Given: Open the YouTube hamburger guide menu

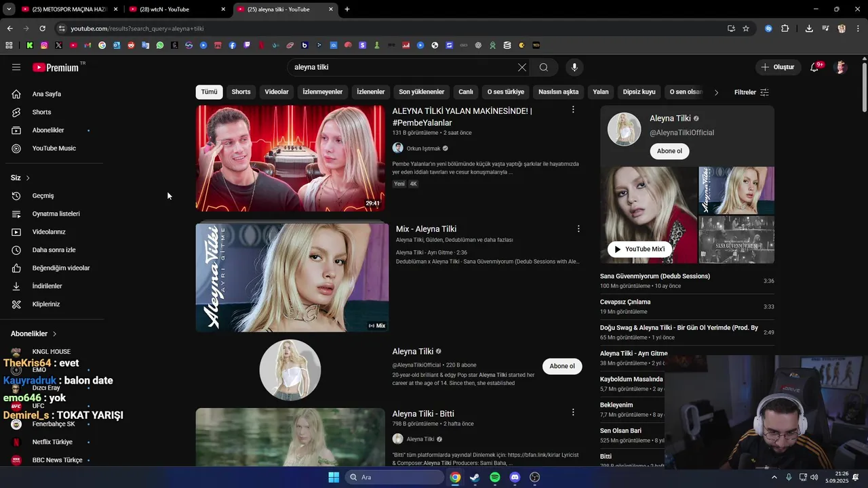Looking at the screenshot, I should pos(16,67).
